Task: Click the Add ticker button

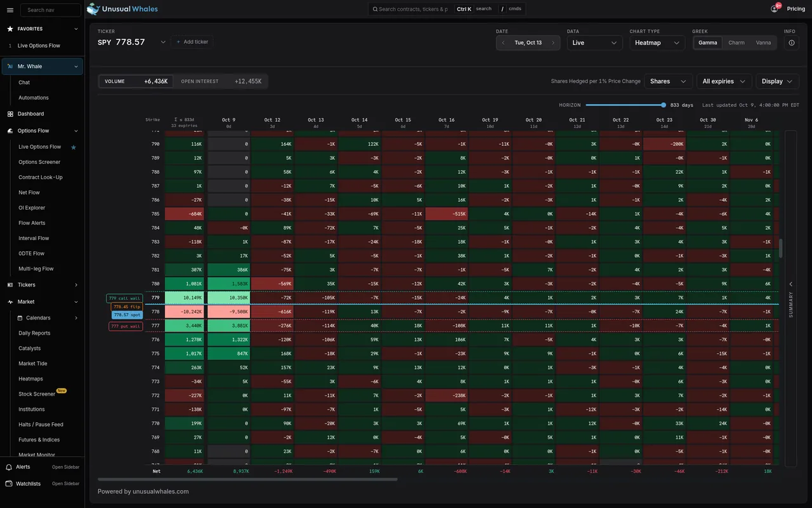Action: [192, 42]
